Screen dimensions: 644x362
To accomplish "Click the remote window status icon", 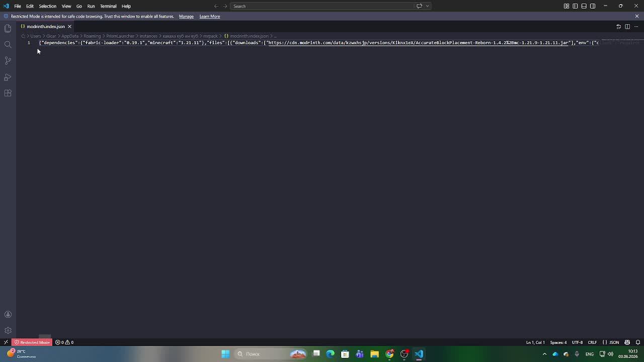I will pyautogui.click(x=6, y=342).
